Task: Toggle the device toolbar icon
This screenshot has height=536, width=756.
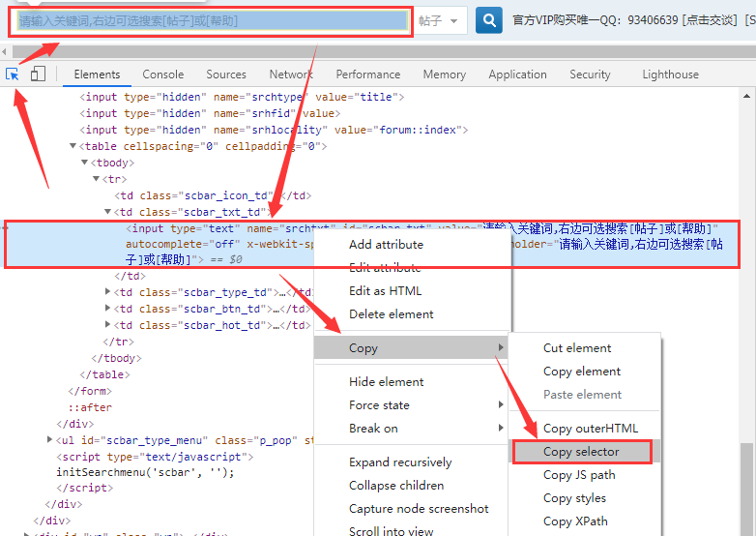Action: [x=38, y=74]
